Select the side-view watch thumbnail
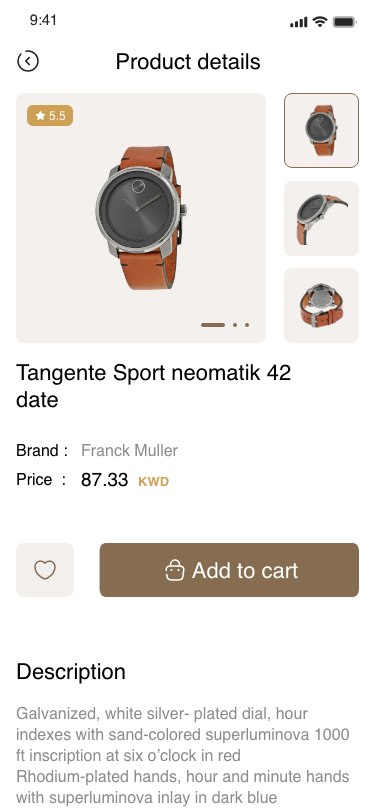 (x=321, y=218)
